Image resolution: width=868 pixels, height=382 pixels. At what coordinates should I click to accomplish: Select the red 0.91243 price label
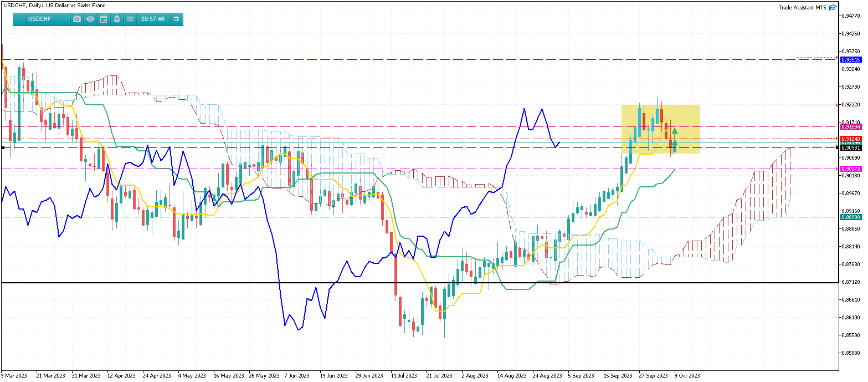(x=850, y=139)
